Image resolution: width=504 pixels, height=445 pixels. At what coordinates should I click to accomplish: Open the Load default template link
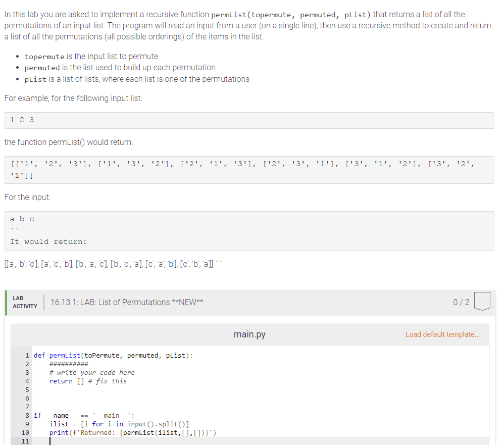(443, 334)
